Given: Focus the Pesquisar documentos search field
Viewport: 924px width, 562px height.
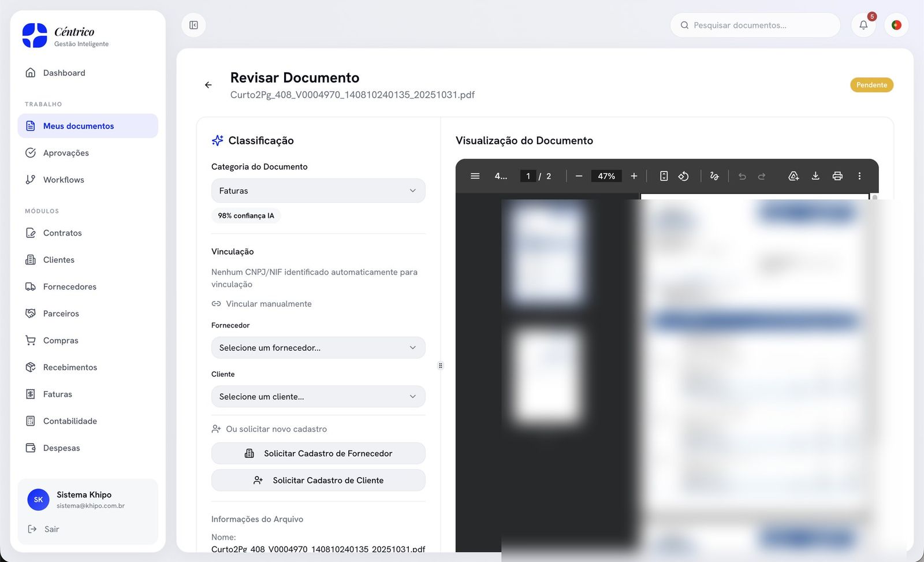Looking at the screenshot, I should [x=755, y=25].
